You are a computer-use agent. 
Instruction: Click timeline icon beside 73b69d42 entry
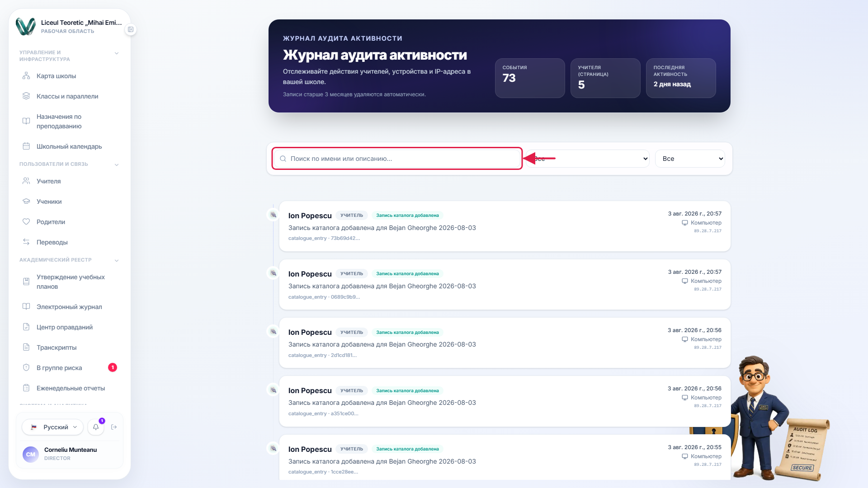[273, 215]
